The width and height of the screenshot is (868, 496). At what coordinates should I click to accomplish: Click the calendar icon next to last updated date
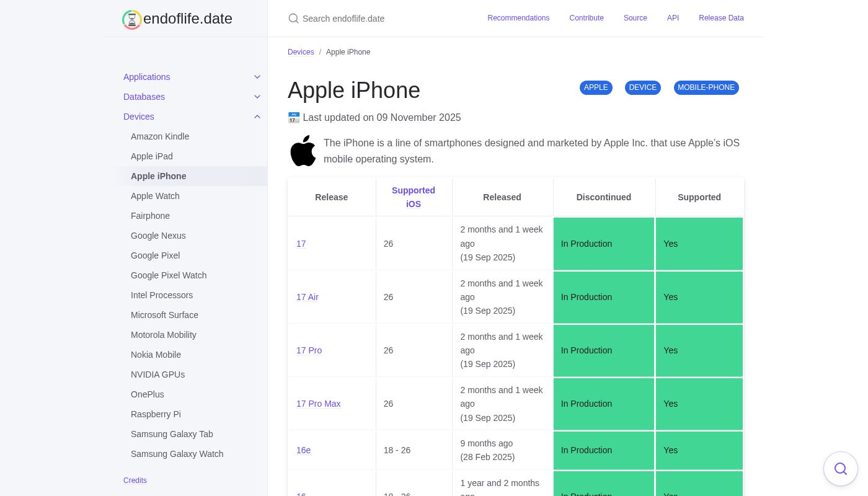pos(294,117)
